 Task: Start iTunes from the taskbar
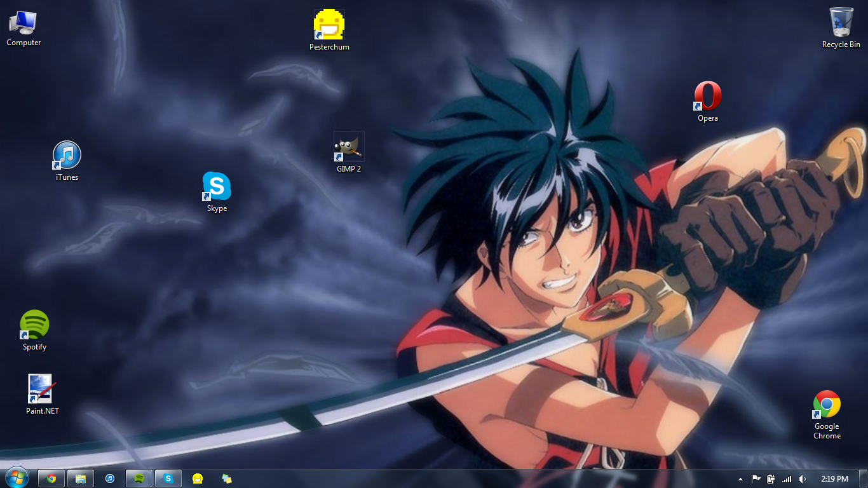point(109,478)
